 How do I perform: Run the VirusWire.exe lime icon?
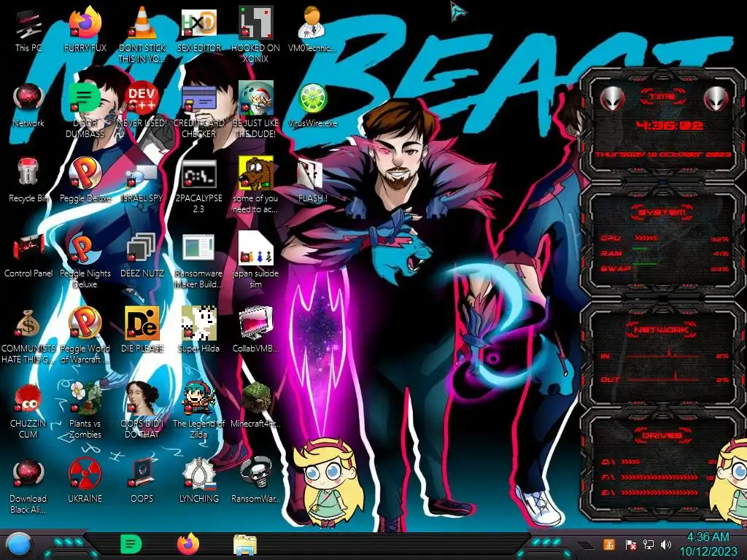[x=312, y=105]
